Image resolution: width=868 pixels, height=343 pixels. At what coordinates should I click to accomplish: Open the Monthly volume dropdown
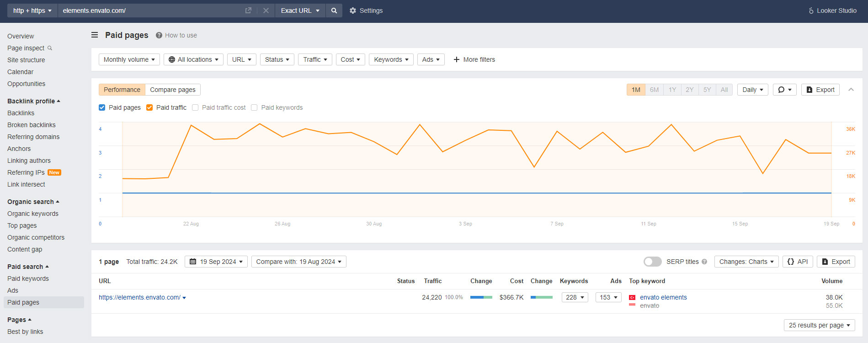[x=129, y=59]
